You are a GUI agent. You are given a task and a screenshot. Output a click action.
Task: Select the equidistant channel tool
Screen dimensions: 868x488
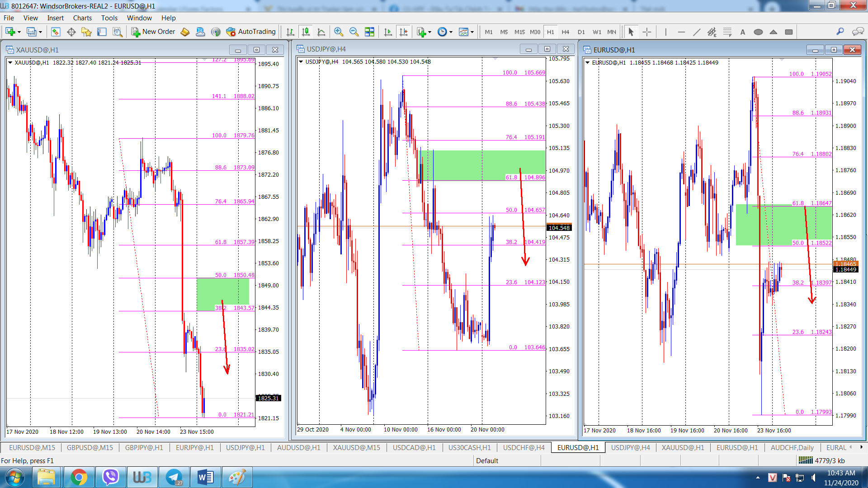tap(712, 32)
